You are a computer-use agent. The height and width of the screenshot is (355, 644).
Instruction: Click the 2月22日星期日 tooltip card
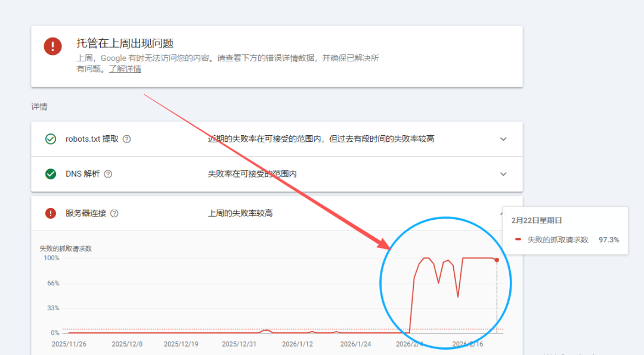point(565,231)
